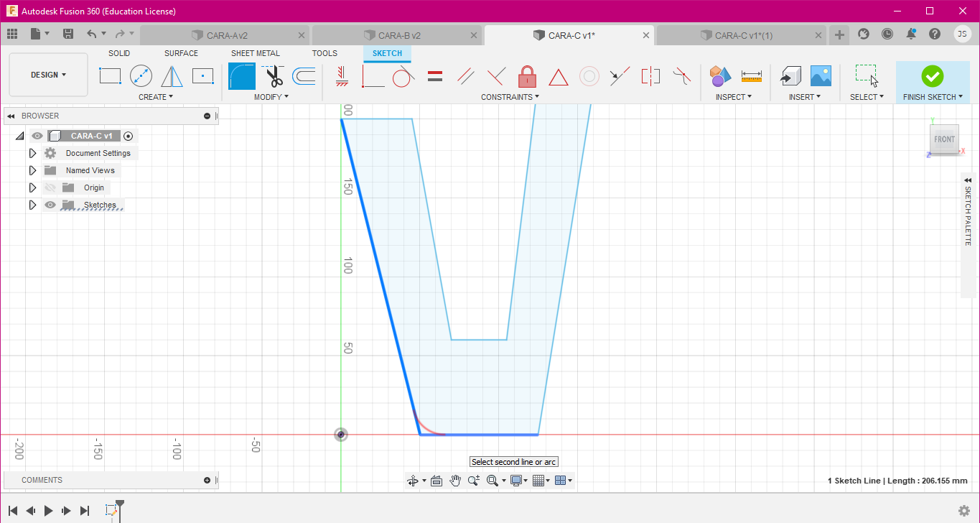Open the Help question mark menu
The image size is (980, 523).
tap(934, 34)
